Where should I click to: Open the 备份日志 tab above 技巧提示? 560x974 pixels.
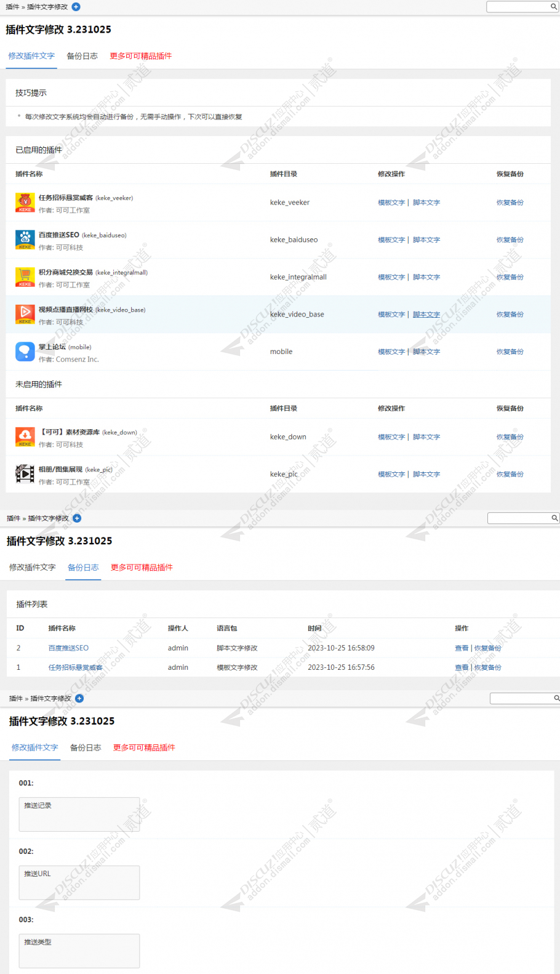[x=82, y=56]
